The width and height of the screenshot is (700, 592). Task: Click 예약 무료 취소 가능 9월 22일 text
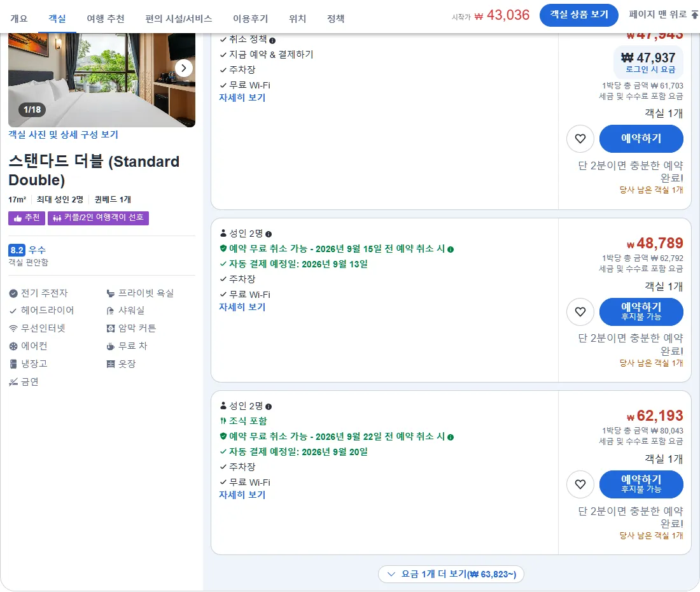[x=337, y=436]
